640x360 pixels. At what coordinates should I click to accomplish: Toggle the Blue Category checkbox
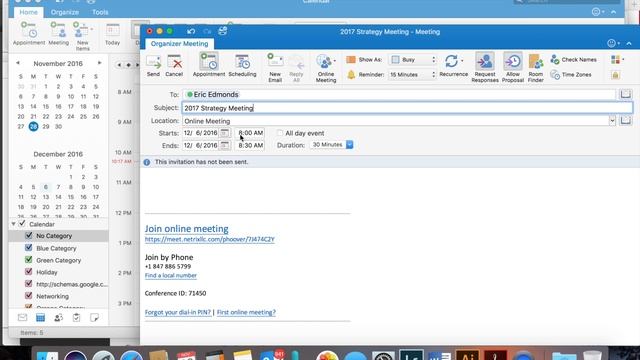point(29,248)
